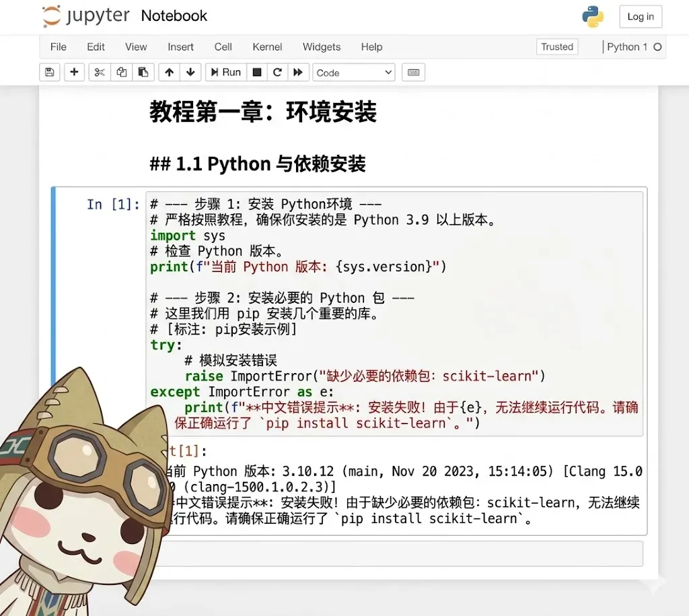Paste cells below icon

pos(143,72)
